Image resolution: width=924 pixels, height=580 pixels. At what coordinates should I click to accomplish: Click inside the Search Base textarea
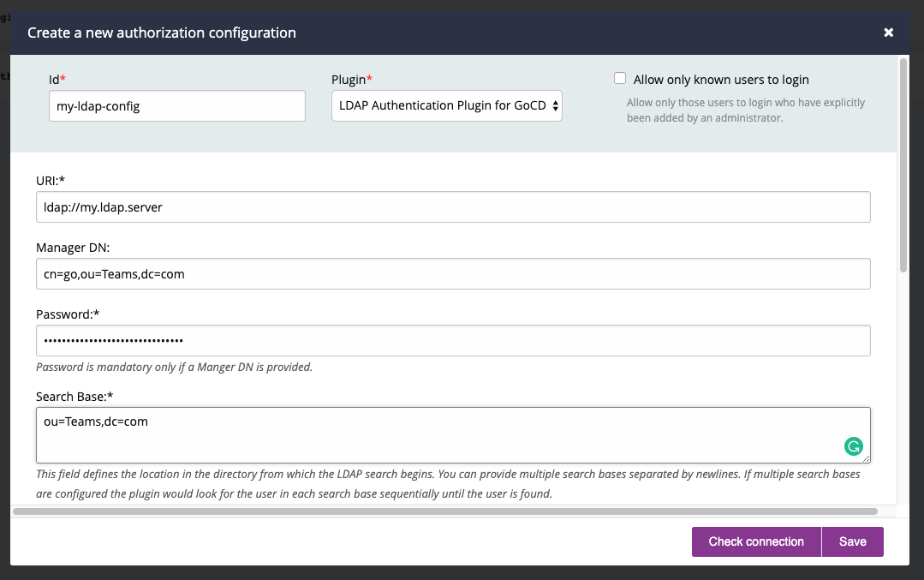453,435
